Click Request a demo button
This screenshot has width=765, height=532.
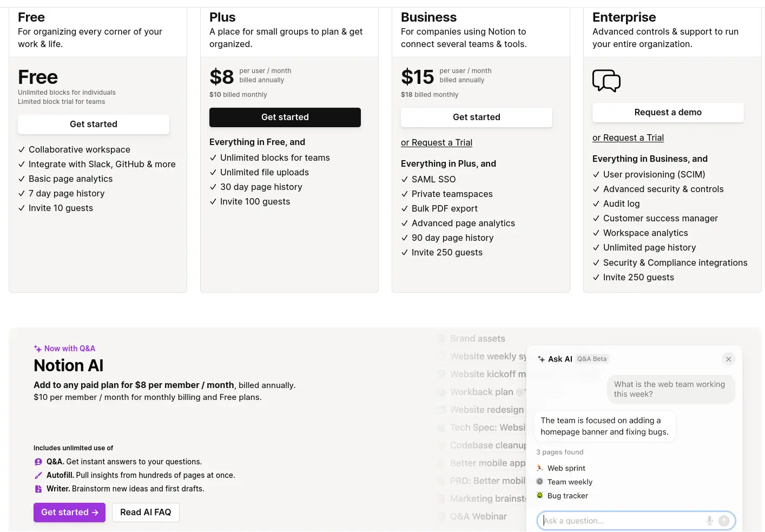click(668, 113)
